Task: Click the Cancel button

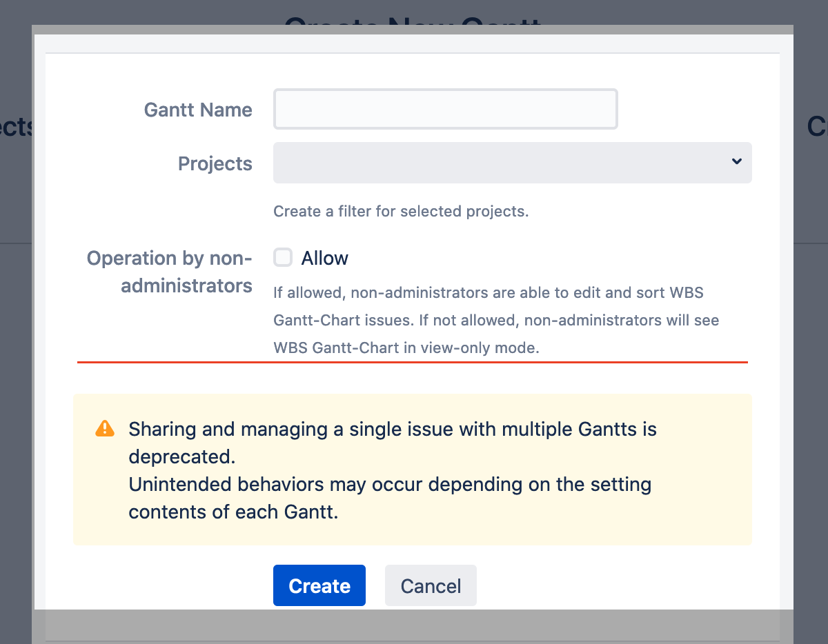Action: (x=431, y=586)
